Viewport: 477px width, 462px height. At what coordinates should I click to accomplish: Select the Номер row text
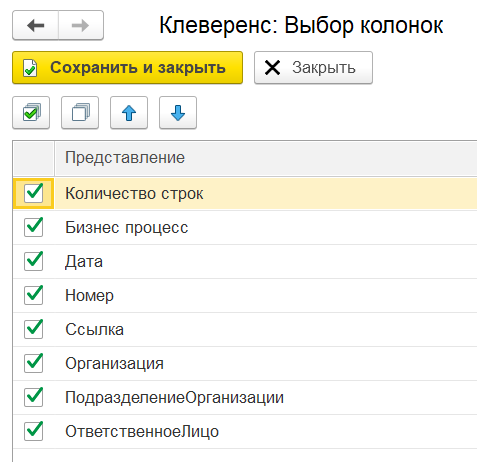pyautogui.click(x=89, y=296)
